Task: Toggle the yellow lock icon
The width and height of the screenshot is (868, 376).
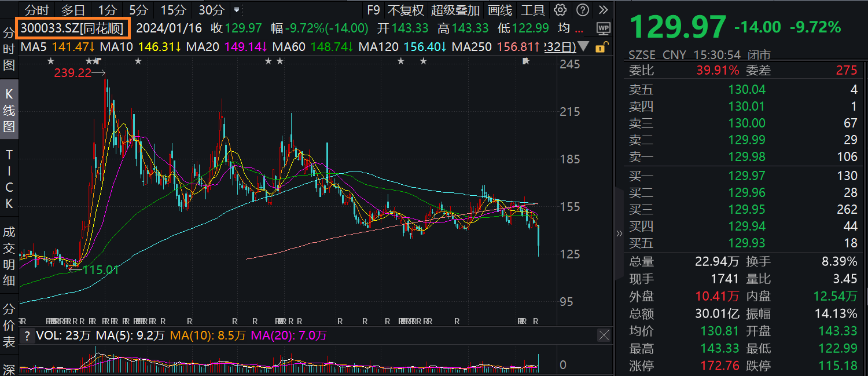Action: [602, 47]
